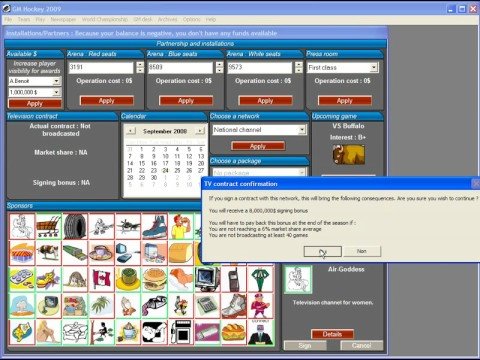
Task: Decline TV contract with Non button
Action: [x=362, y=251]
